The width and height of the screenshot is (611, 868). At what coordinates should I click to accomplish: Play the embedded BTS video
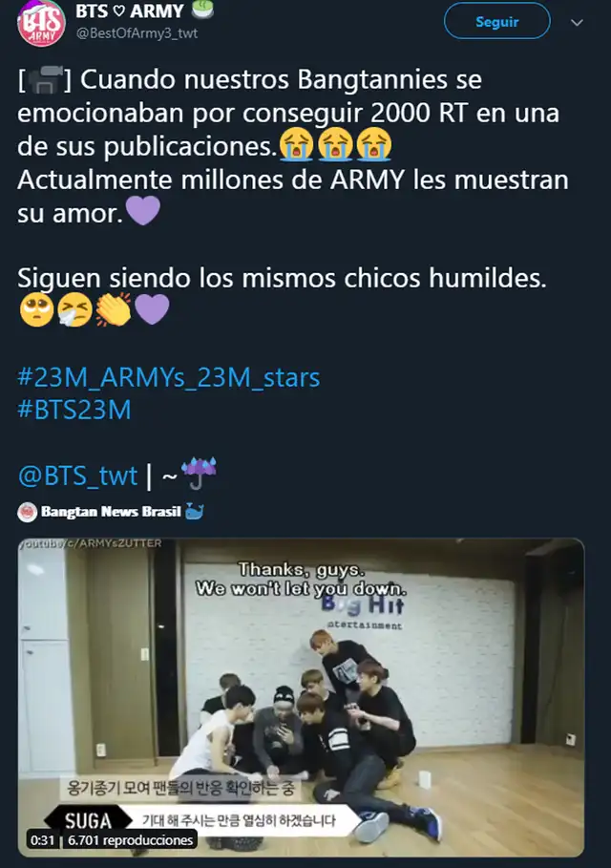(301, 697)
